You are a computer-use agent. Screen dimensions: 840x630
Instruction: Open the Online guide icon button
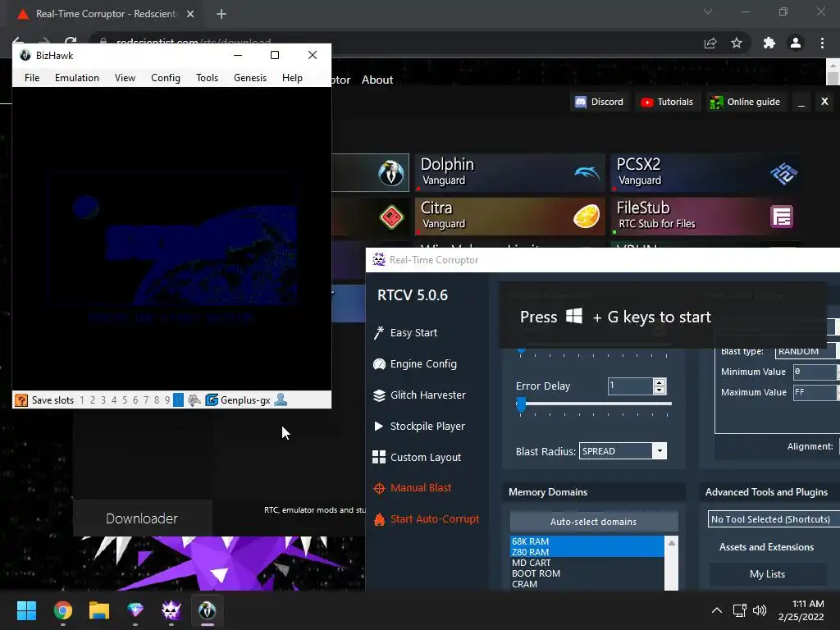[x=716, y=102]
